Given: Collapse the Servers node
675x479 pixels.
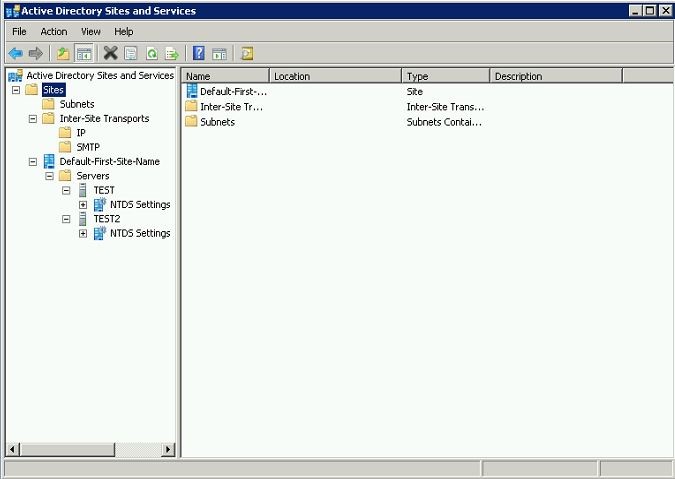Looking at the screenshot, I should click(50, 176).
